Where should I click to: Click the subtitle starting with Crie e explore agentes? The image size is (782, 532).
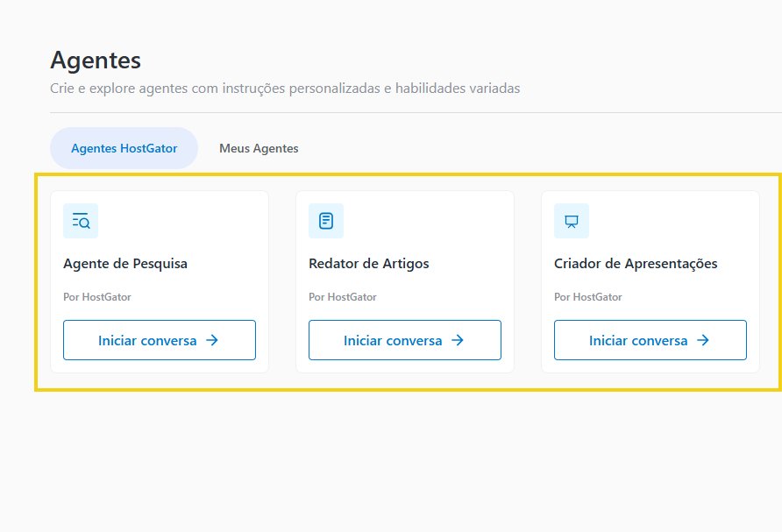coord(285,89)
